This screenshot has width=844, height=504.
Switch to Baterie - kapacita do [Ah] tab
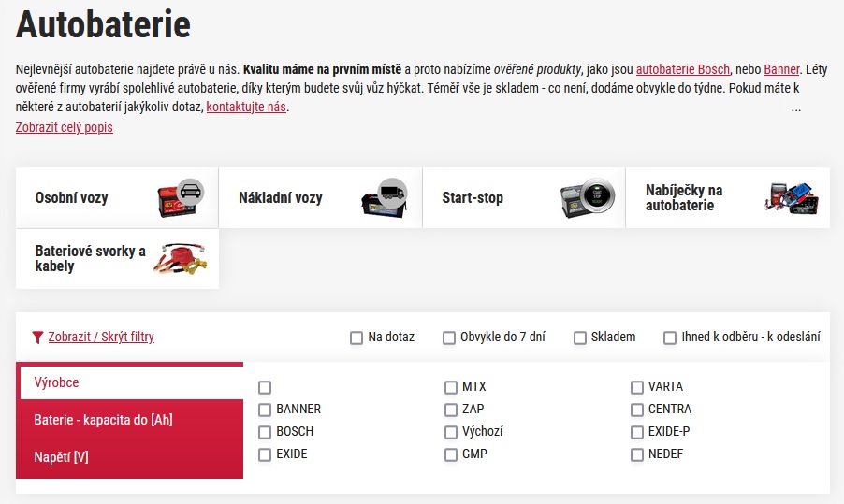103,420
